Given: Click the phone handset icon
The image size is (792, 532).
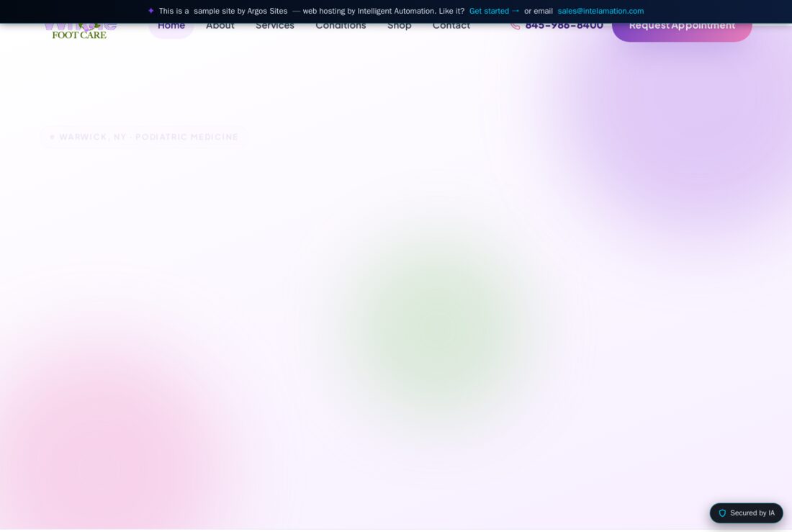Looking at the screenshot, I should coord(515,26).
